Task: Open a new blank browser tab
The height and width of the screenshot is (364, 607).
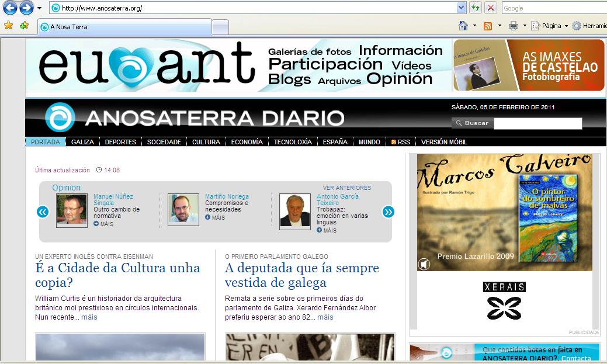Action: [220, 27]
